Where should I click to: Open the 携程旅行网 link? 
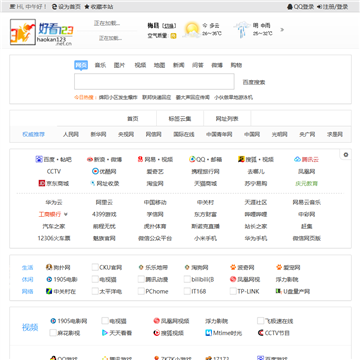click(x=206, y=171)
